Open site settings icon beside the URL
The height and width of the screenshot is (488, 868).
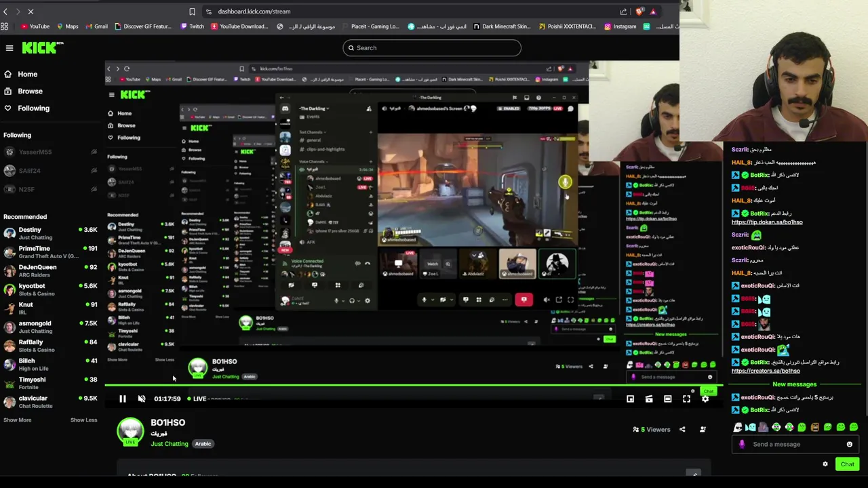tap(209, 12)
